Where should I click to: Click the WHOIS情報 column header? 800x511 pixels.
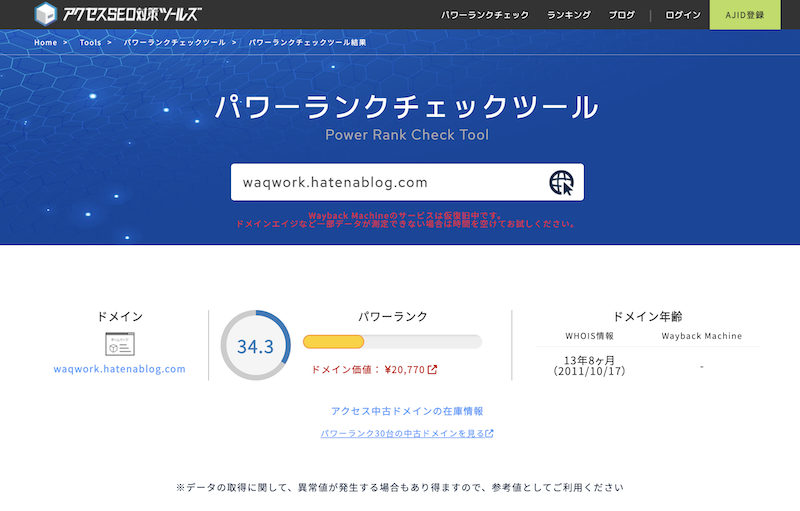click(x=589, y=336)
